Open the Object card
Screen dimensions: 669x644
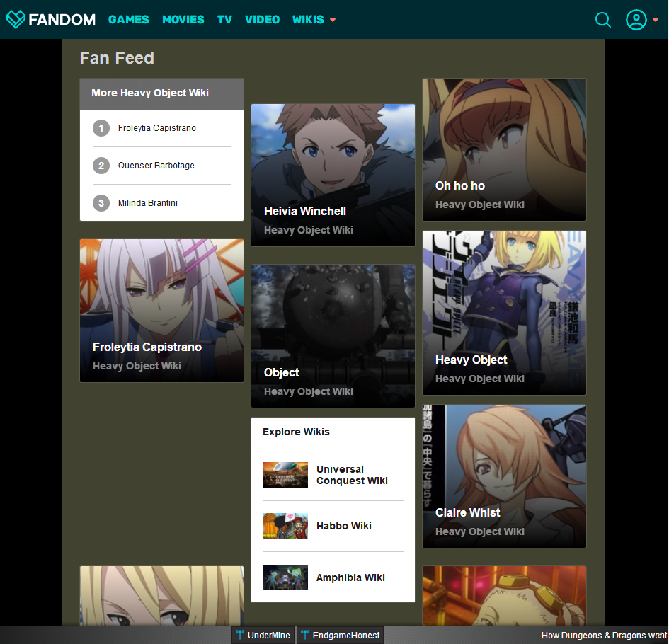(x=333, y=336)
